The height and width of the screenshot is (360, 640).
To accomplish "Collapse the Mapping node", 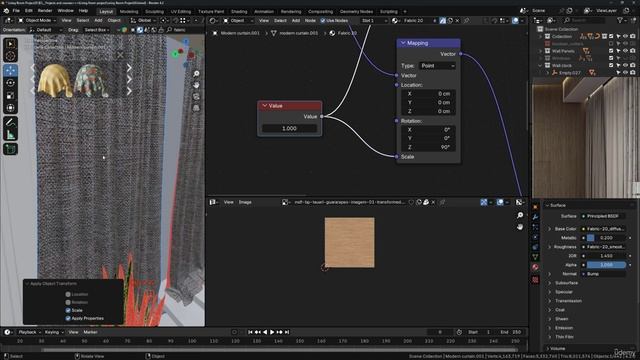I will [403, 43].
